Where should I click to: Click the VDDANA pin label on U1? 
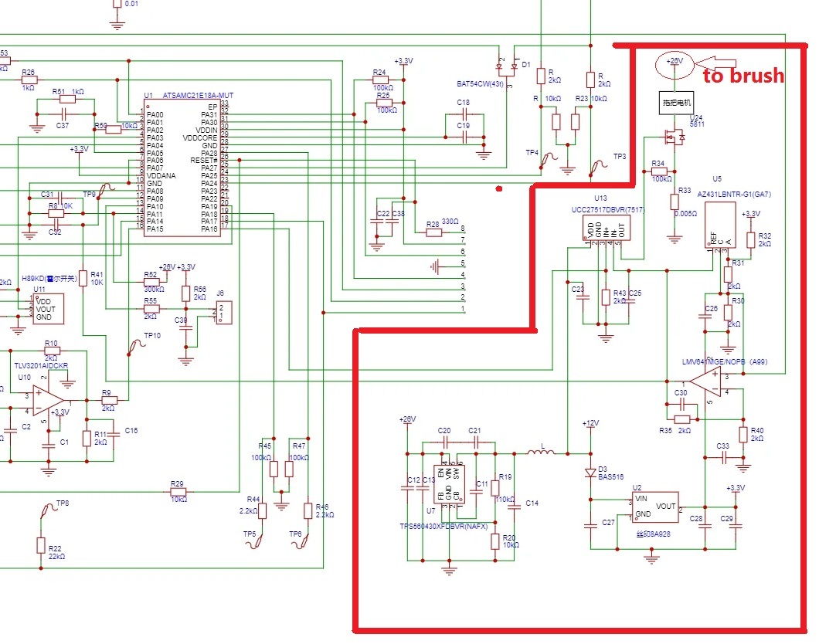tap(161, 175)
